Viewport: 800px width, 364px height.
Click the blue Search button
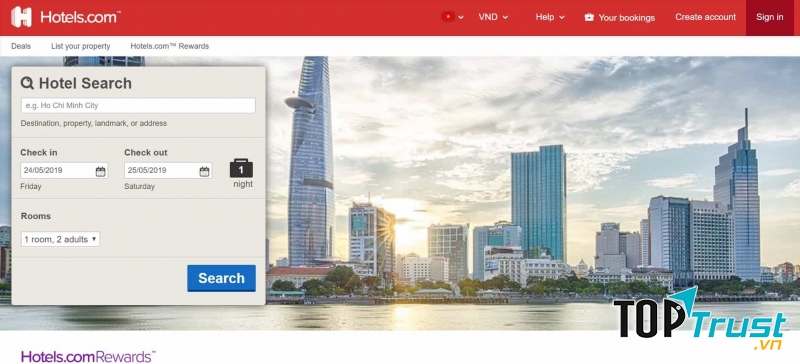pos(221,278)
